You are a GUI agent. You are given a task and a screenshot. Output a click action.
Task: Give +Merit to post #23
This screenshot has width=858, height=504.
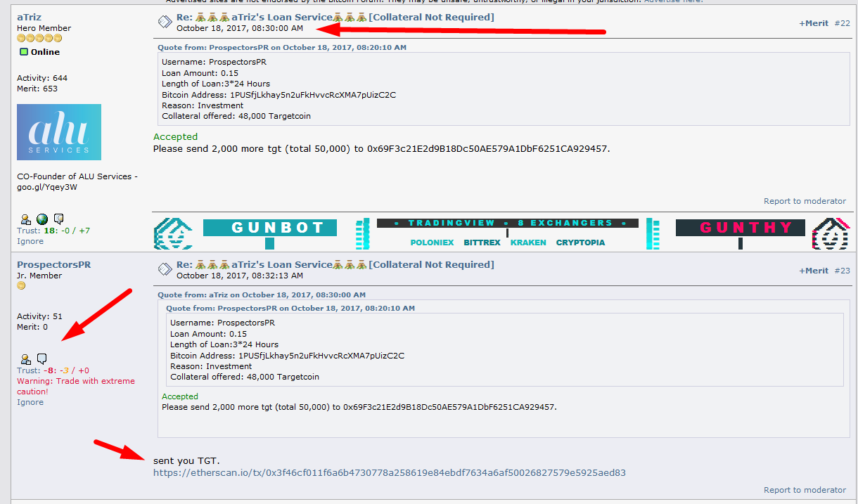(814, 271)
